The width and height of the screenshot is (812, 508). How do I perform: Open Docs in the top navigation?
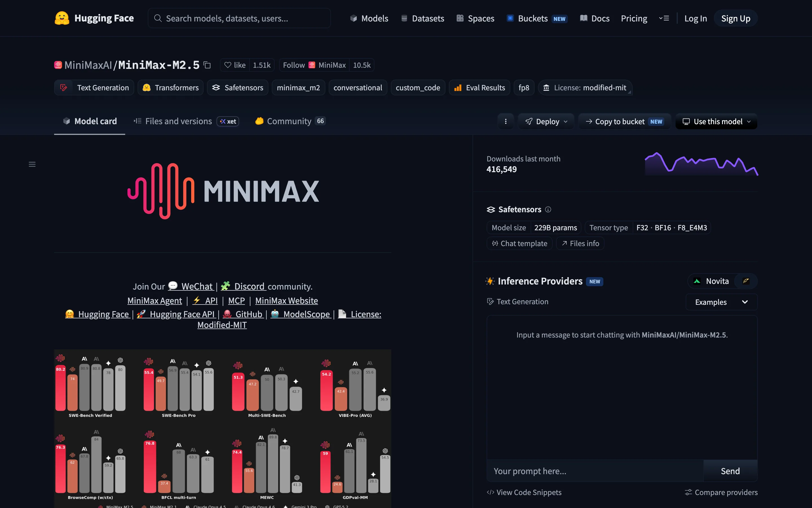(595, 18)
